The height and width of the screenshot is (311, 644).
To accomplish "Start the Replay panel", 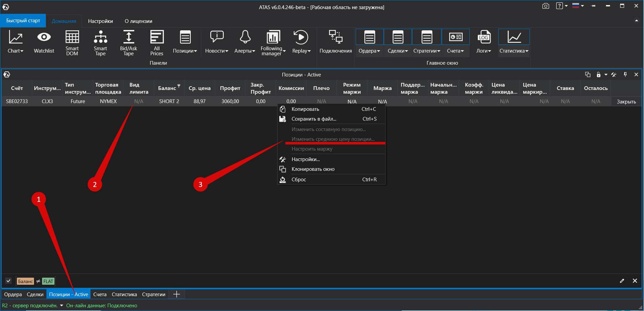I will (301, 42).
